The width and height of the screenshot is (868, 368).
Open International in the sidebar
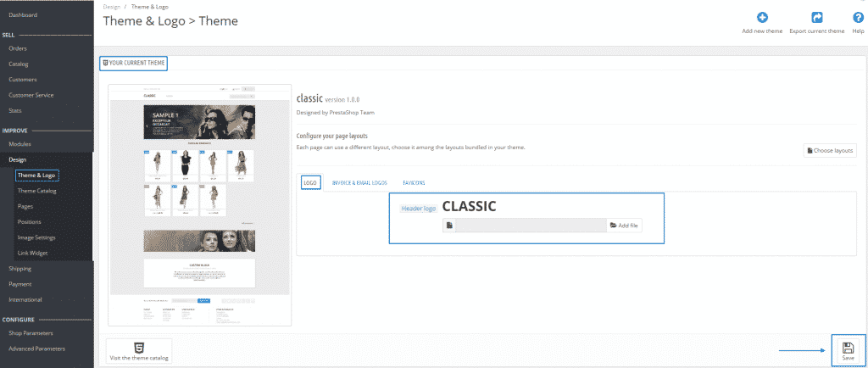tap(25, 299)
